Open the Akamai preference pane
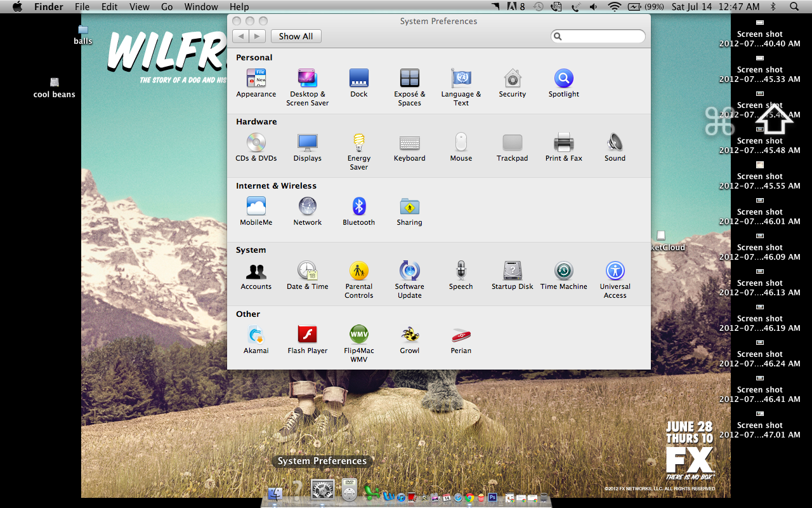 (256, 340)
